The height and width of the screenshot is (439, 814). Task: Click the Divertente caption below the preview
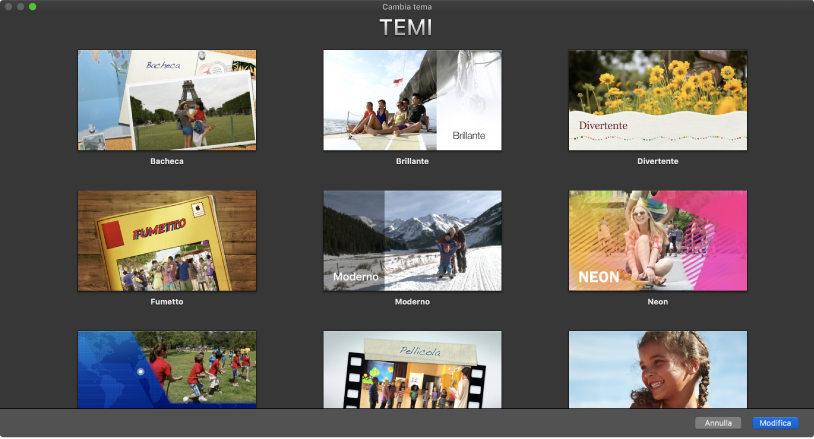(657, 161)
